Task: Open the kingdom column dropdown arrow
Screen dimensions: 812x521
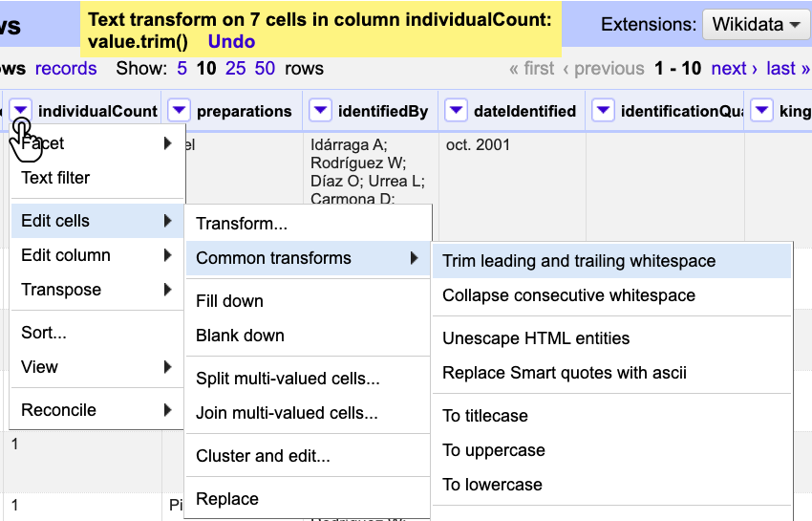Action: (x=761, y=111)
